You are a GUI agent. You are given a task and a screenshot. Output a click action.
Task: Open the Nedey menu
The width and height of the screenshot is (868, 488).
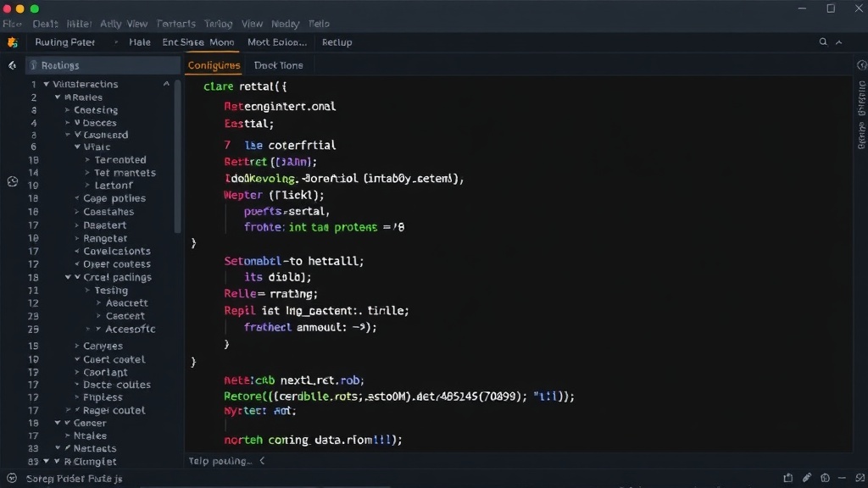point(285,24)
